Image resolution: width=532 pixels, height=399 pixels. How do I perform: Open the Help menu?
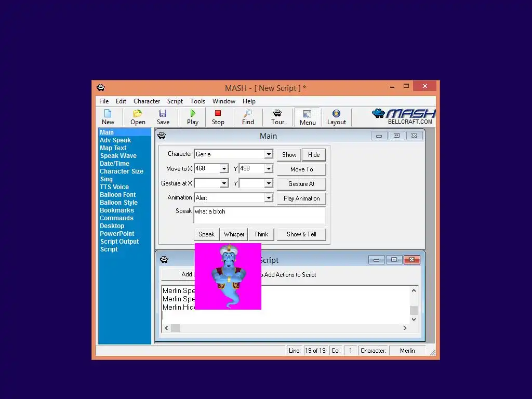(x=249, y=101)
